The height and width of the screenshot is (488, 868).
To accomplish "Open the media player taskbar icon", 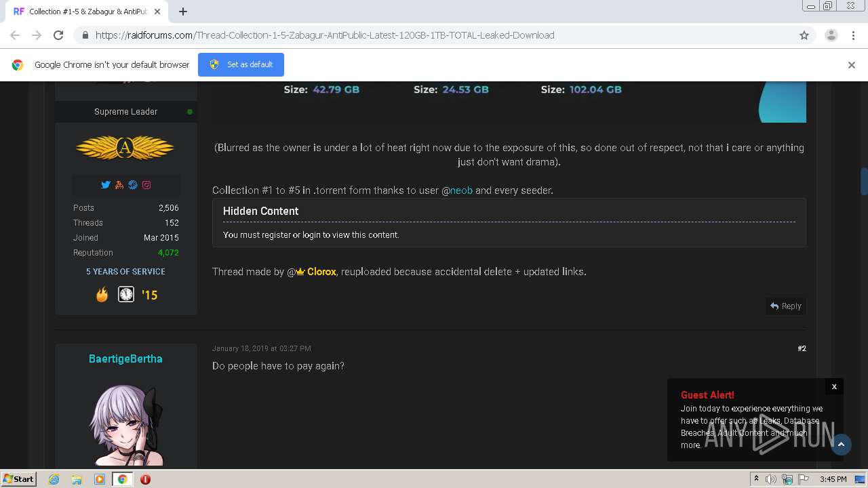I will [100, 479].
